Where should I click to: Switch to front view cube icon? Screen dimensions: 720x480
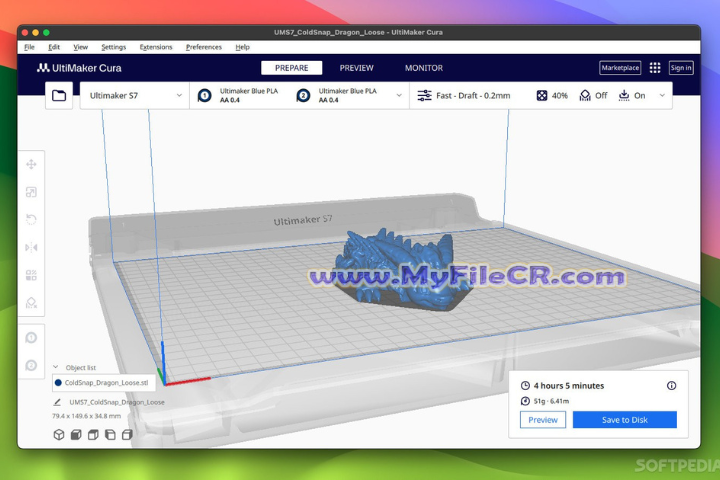tap(76, 435)
